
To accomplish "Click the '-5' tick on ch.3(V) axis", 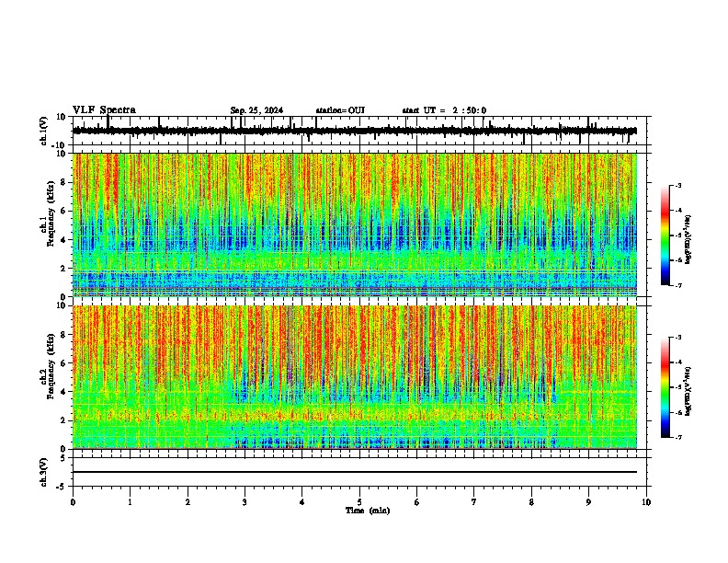I will 63,487.
